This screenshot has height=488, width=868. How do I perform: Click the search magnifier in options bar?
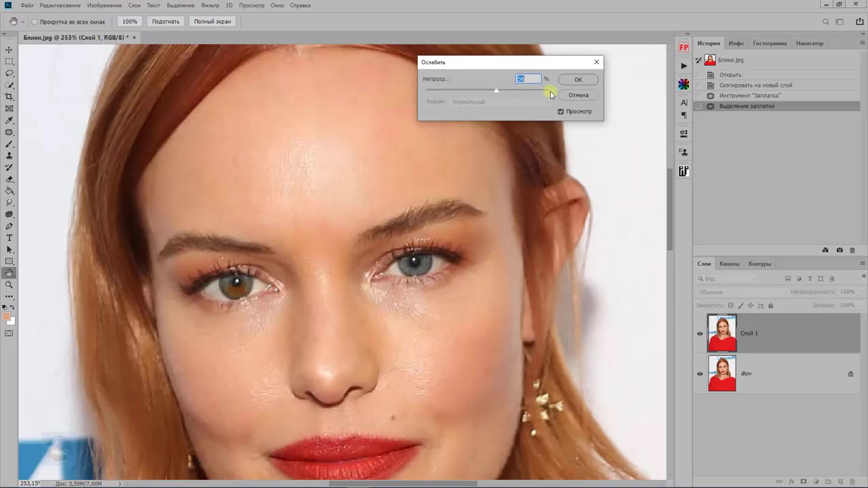825,22
